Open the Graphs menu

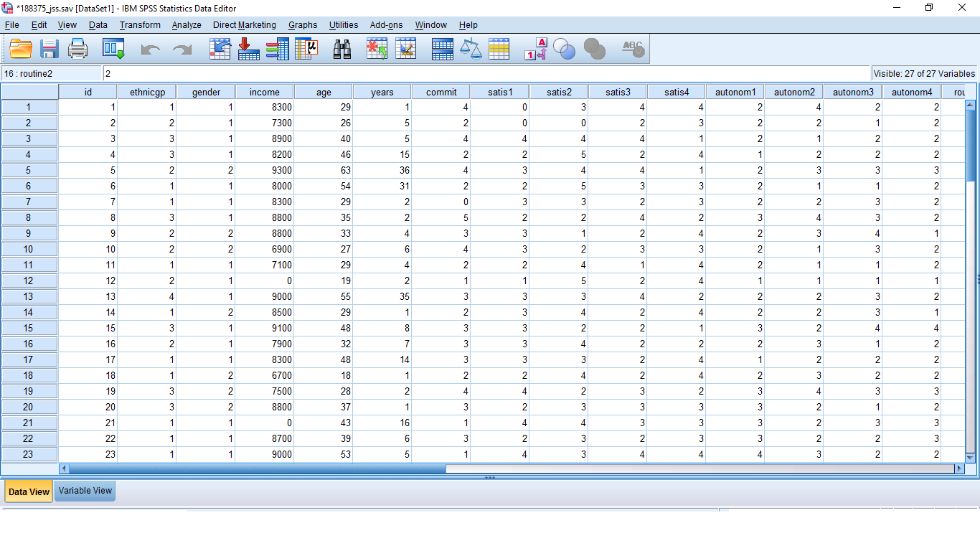point(303,25)
